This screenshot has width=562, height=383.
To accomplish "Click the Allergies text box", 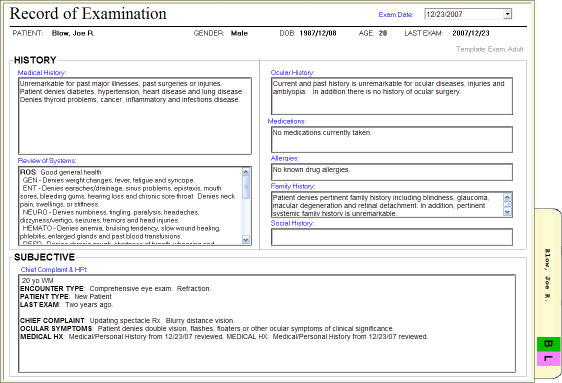I will pos(392,172).
